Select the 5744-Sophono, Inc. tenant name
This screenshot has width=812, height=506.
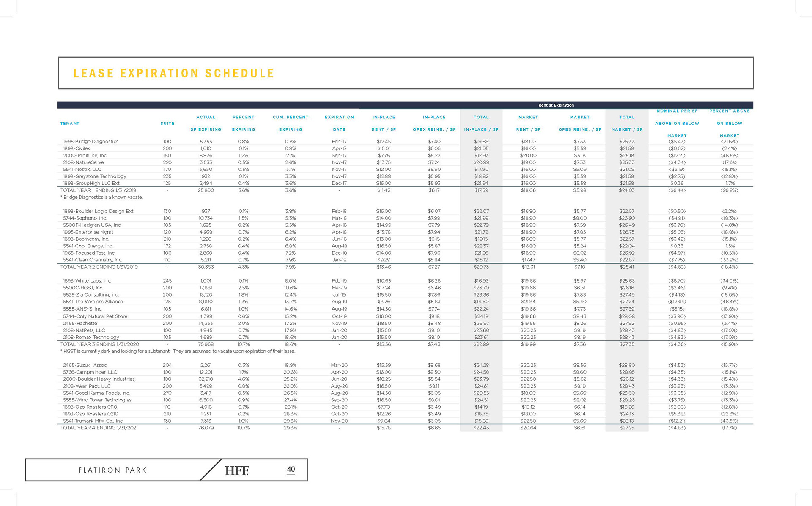(x=85, y=218)
